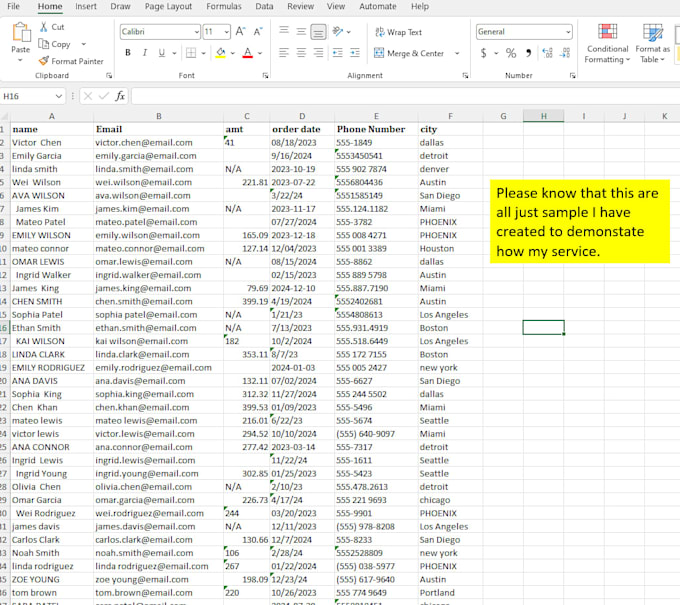Switch to the Insert tab
Screen dimensions: 680x605
[86, 7]
